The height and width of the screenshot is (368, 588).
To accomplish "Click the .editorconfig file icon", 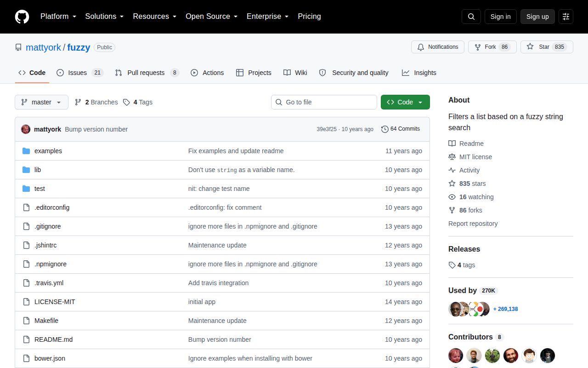I will coord(26,207).
